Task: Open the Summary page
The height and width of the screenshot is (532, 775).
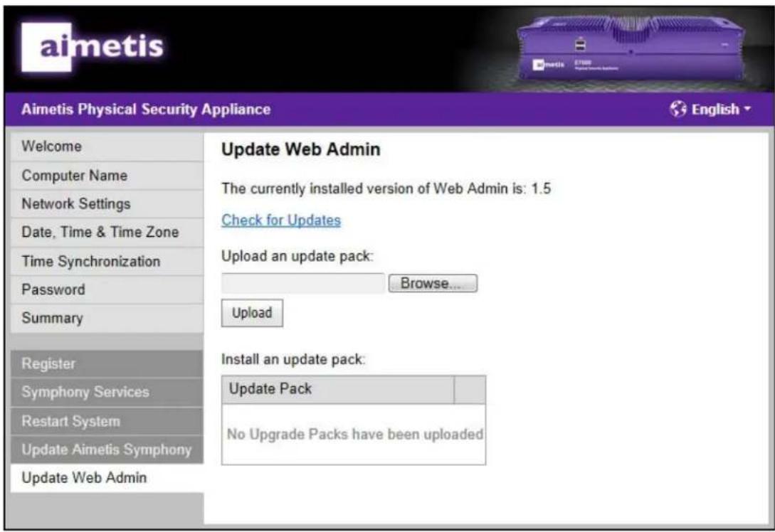Action: click(107, 318)
